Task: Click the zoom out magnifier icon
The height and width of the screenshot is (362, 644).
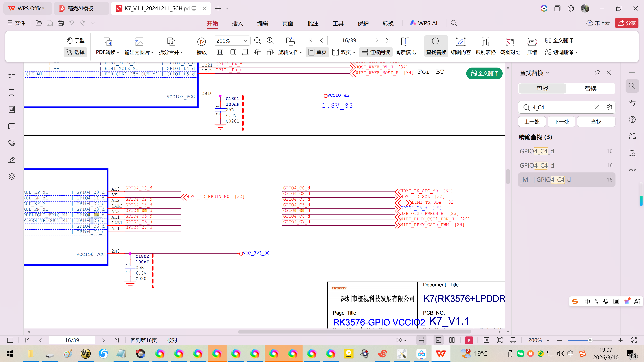Action: [257, 40]
